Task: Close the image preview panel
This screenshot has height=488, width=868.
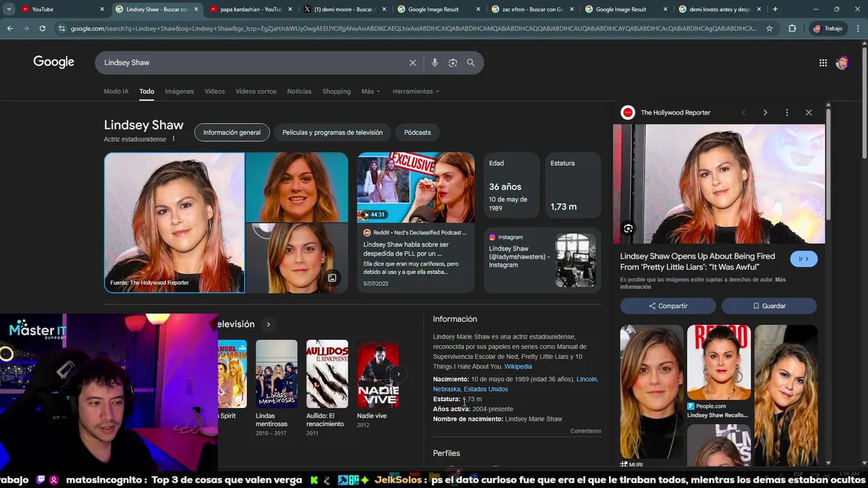Action: pos(808,113)
